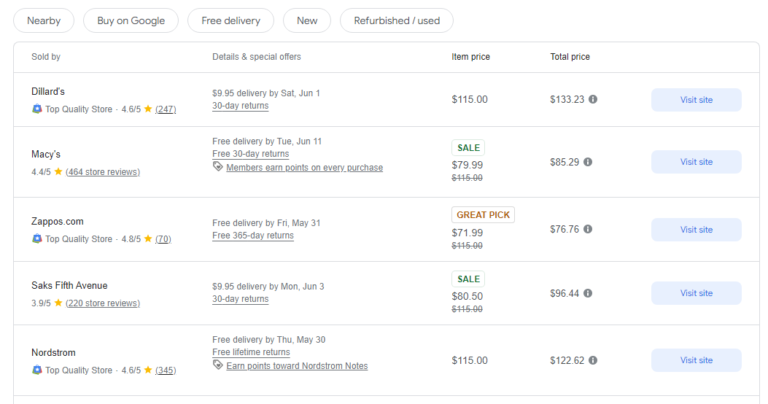Show info for $96.44 total price
The height and width of the screenshot is (404, 768).
[x=588, y=293]
